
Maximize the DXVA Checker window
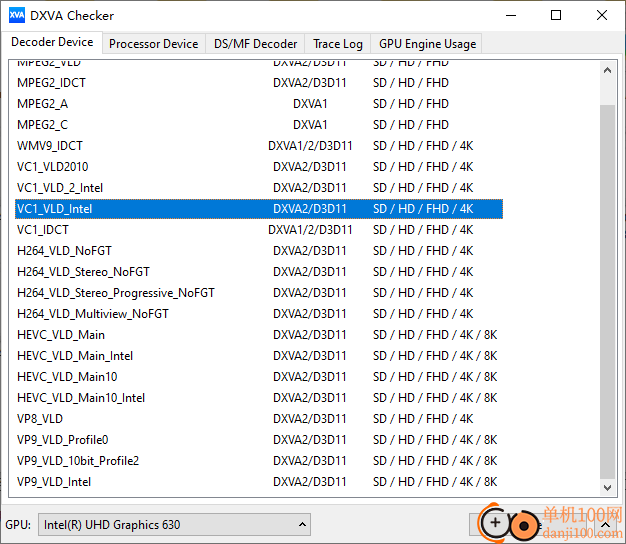tap(556, 16)
